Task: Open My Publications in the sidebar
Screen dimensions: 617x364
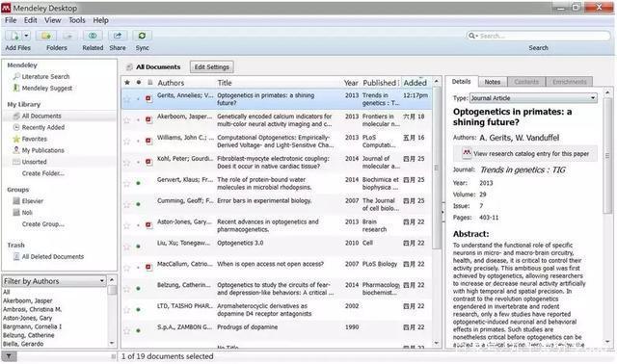Action: [x=42, y=150]
